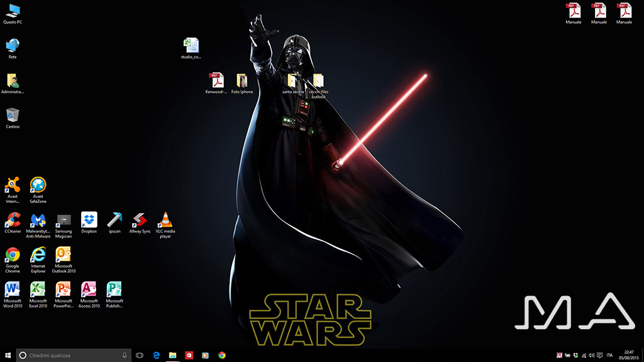Launch Microsoft Edge from the taskbar
644x362 pixels.
tap(157, 356)
